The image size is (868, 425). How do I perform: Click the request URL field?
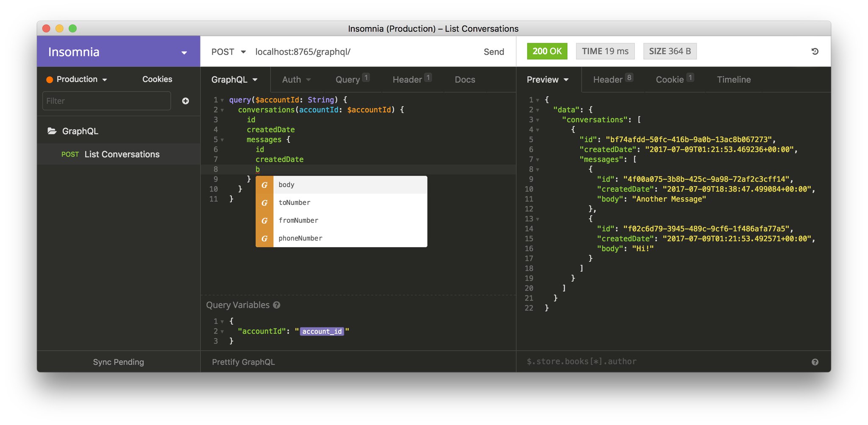click(364, 52)
